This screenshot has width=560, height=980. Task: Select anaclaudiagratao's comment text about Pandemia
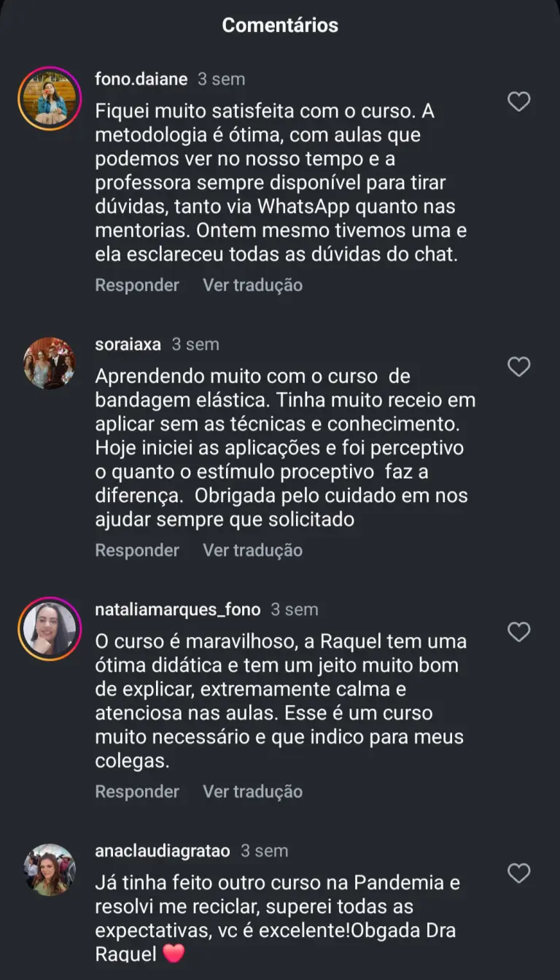[278, 918]
